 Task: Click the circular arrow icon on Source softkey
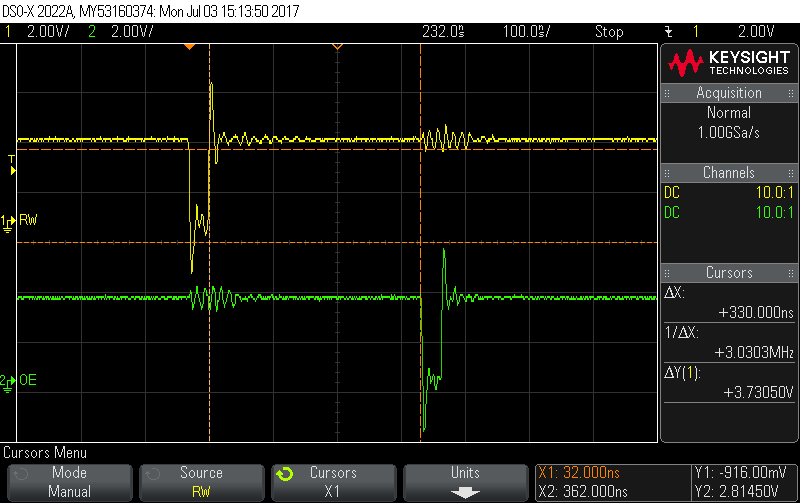(153, 474)
